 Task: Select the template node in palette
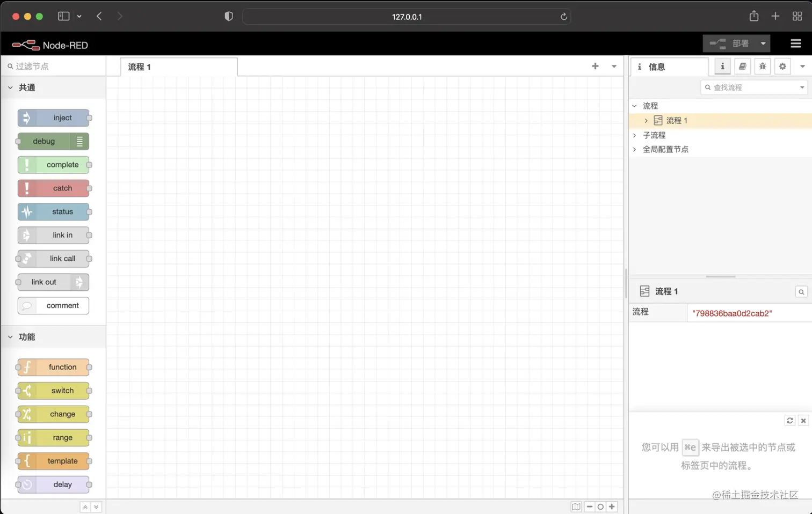[x=53, y=461]
